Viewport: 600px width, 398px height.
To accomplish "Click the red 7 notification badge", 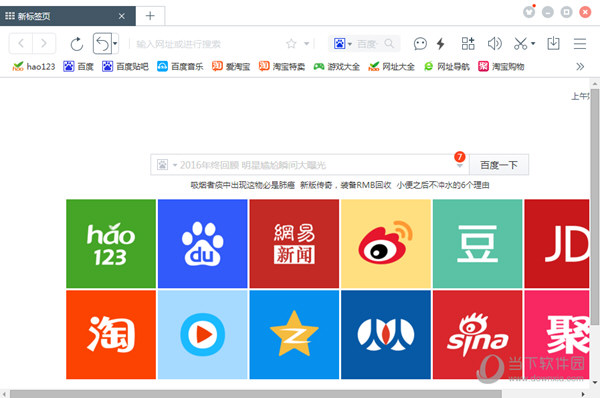I will coord(460,157).
